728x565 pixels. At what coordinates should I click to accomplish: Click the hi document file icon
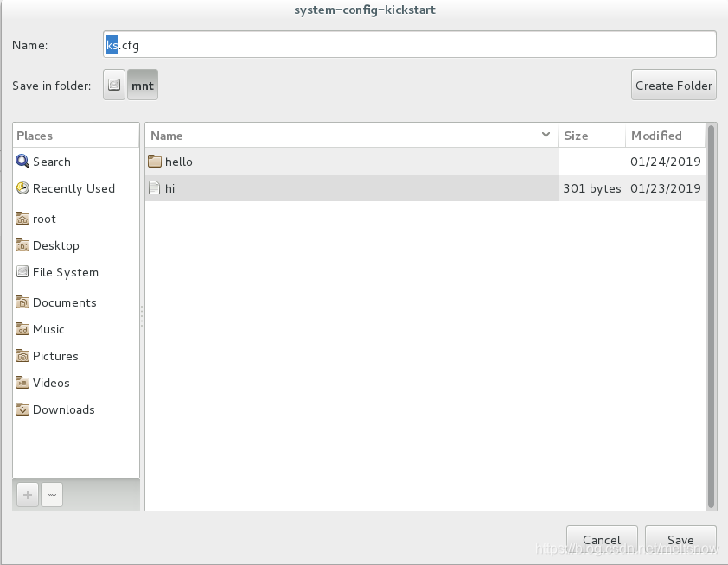tap(155, 187)
